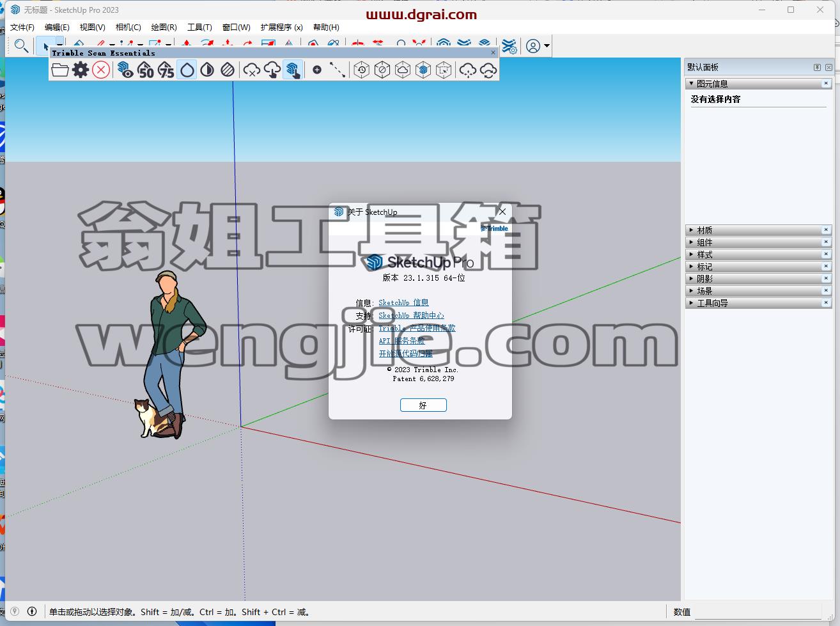Screen dimensions: 840x626
Task: Open the 工具(T) menu
Action: tap(199, 27)
